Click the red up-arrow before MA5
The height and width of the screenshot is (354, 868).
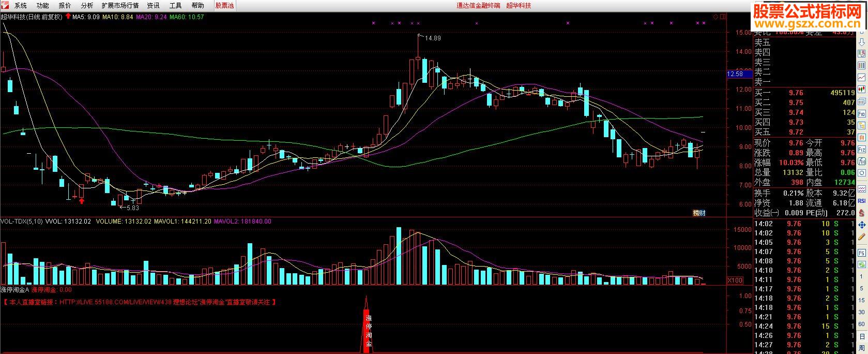click(68, 17)
